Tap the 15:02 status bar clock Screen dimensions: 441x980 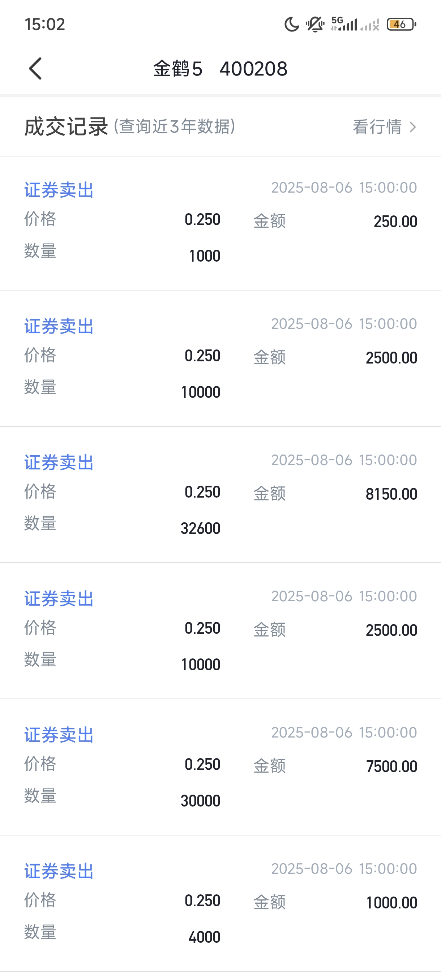pos(45,24)
